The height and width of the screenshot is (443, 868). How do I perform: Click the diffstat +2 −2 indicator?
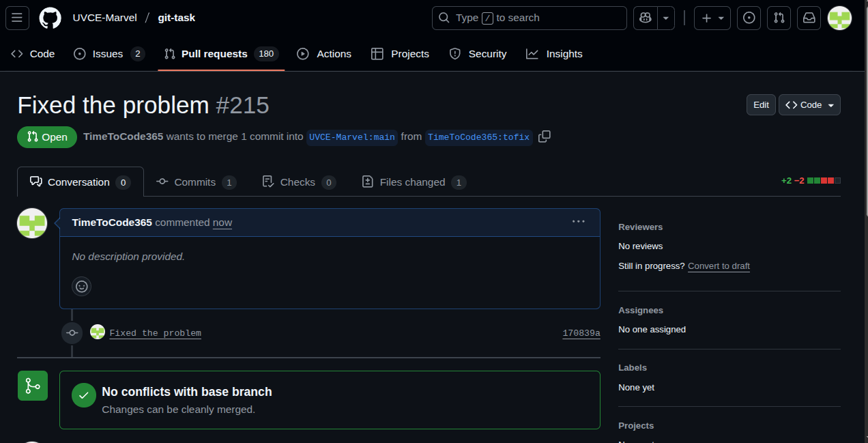point(811,181)
